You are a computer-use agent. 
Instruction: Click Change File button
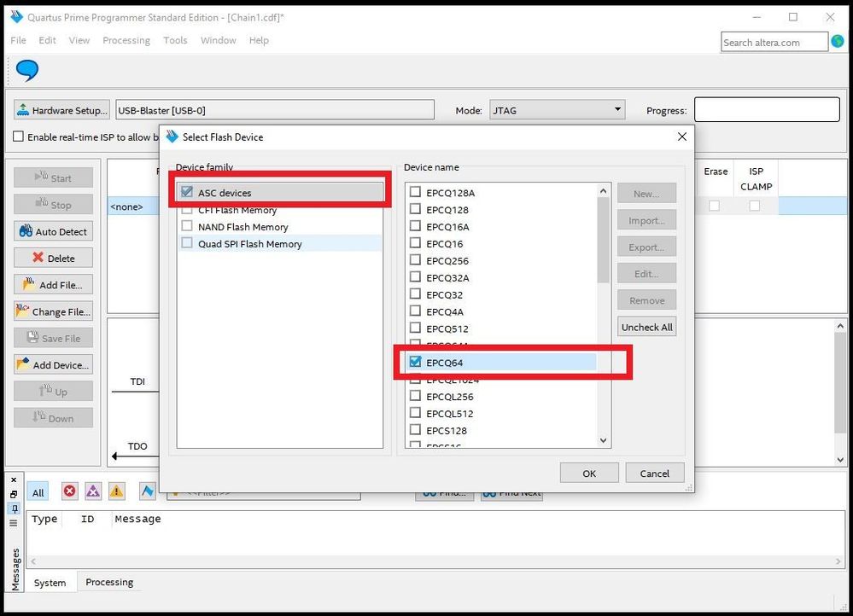coord(53,311)
